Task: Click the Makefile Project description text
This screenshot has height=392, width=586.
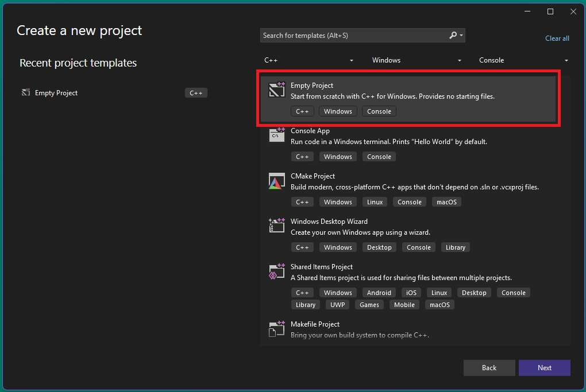Action: [x=360, y=335]
